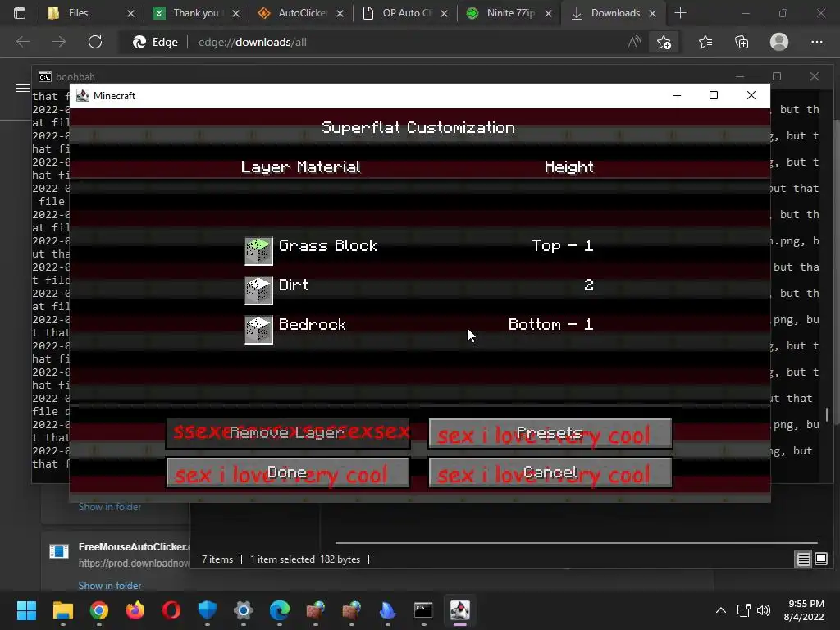Image resolution: width=840 pixels, height=630 pixels.
Task: Add this page to favorites
Action: tap(664, 42)
